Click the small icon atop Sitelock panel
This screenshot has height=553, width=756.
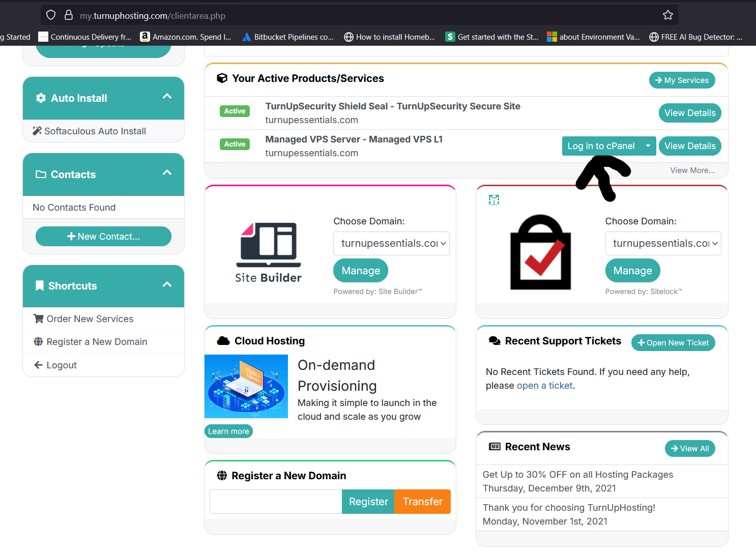494,200
